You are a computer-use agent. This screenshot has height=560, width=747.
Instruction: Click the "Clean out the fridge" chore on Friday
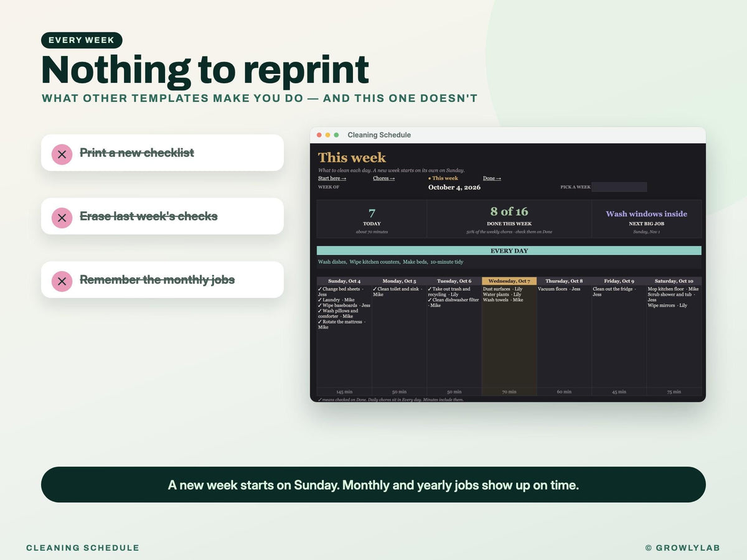[614, 292]
